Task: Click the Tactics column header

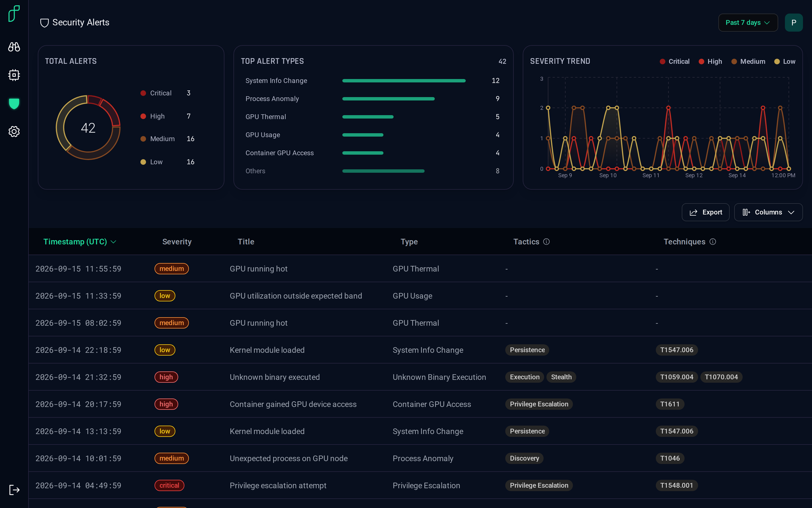Action: 526,242
